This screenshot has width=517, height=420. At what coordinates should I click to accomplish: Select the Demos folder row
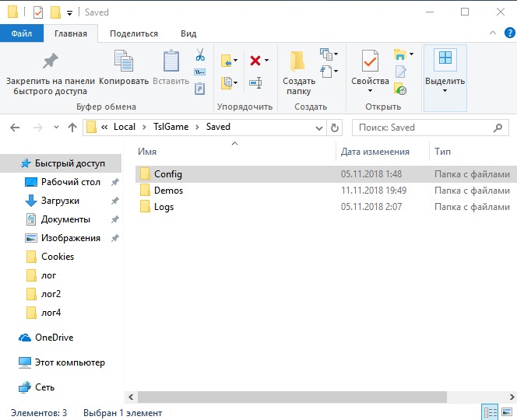click(326, 191)
